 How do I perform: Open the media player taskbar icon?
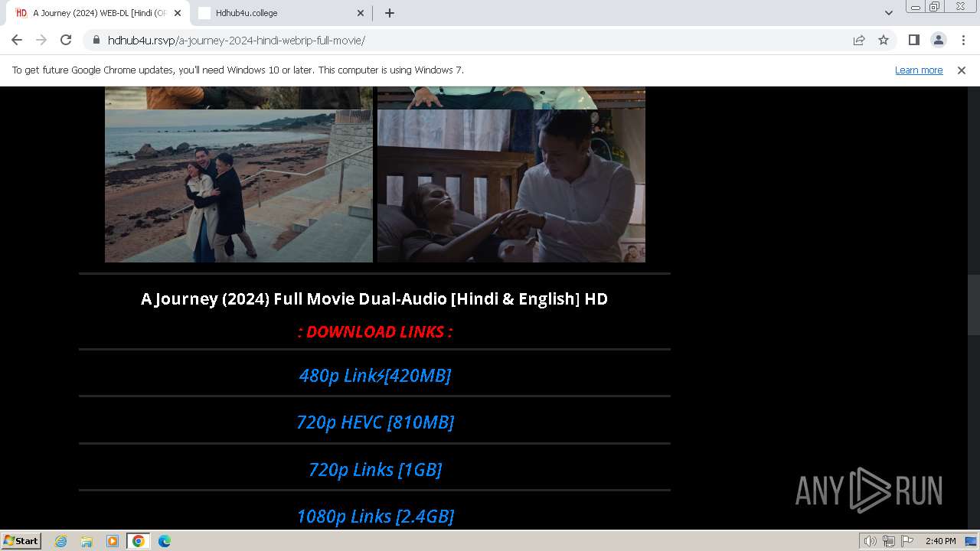(x=113, y=541)
